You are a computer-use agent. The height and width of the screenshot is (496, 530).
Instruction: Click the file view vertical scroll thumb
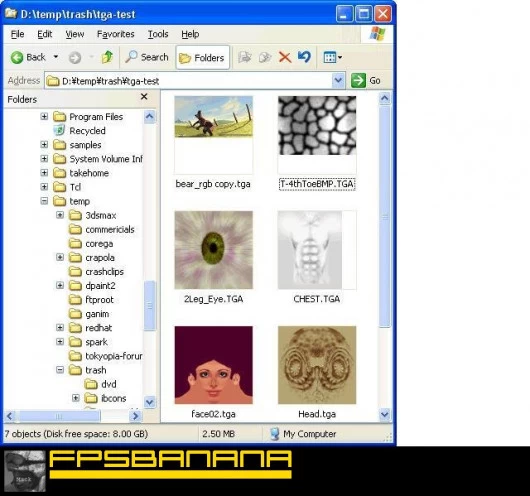point(385,216)
